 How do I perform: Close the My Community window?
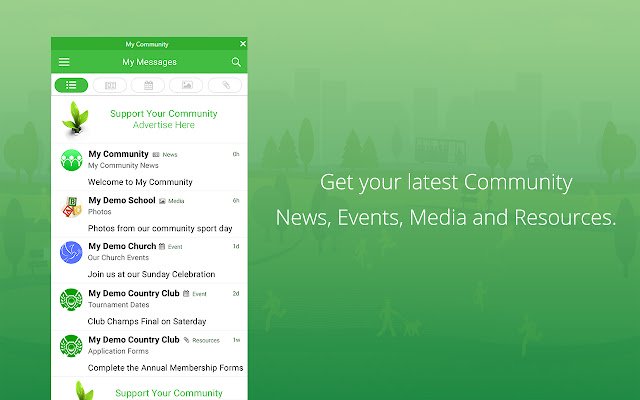[x=243, y=44]
